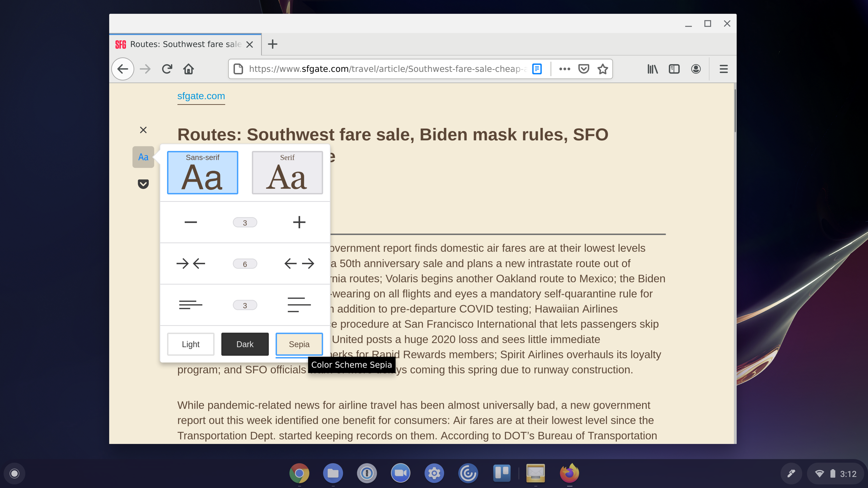Open Trello from the shelf
The height and width of the screenshot is (488, 868).
pos(502,473)
